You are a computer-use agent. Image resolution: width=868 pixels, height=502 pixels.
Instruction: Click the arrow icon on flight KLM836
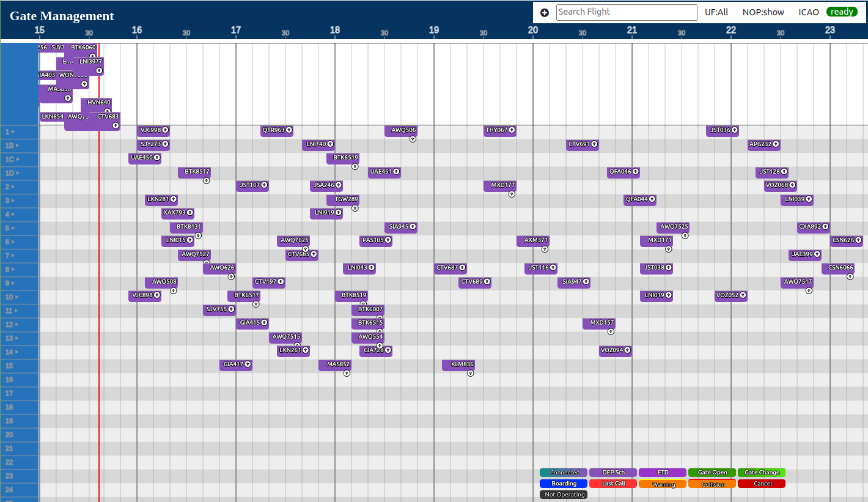(471, 373)
